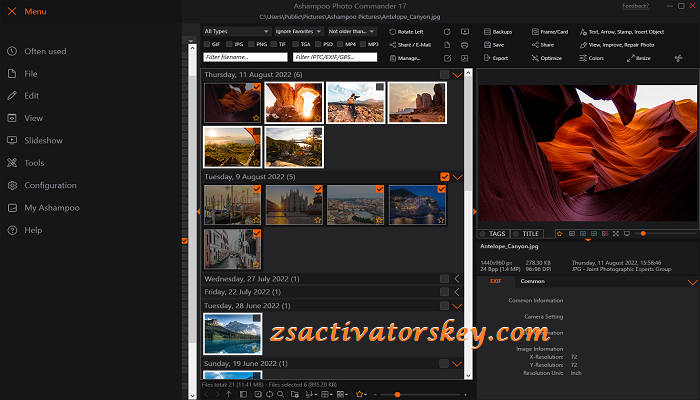Click the magnifier search icon in bottom toolbar

[x=280, y=394]
